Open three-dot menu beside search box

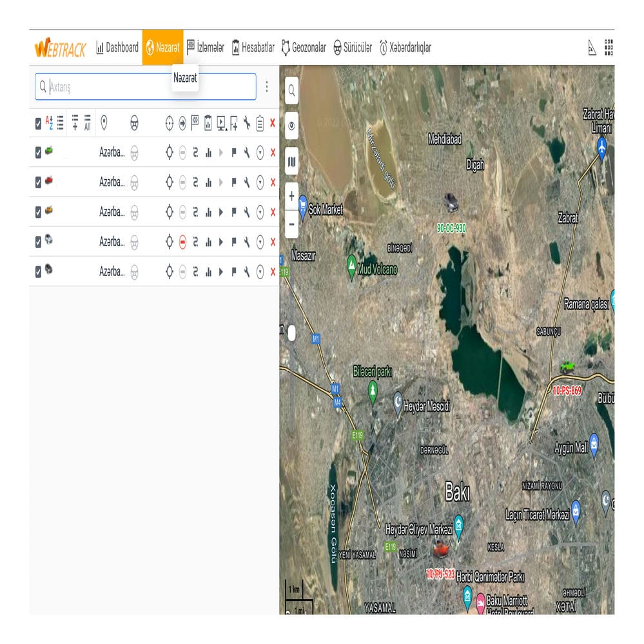click(267, 86)
